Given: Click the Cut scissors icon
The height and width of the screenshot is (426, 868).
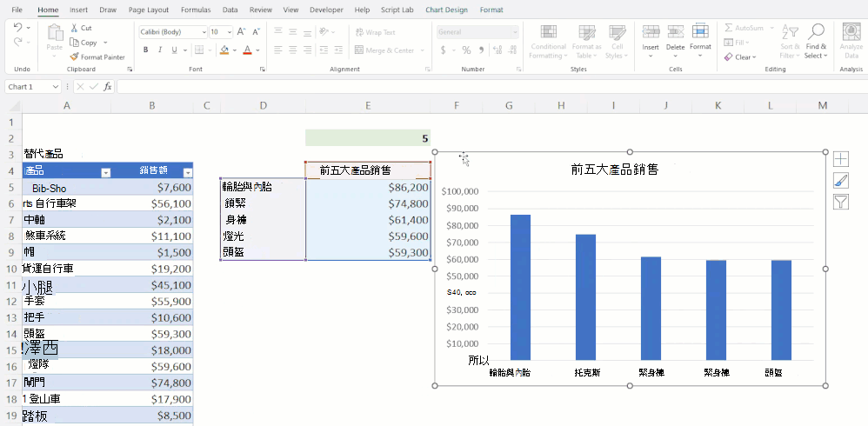Looking at the screenshot, I should 74,28.
